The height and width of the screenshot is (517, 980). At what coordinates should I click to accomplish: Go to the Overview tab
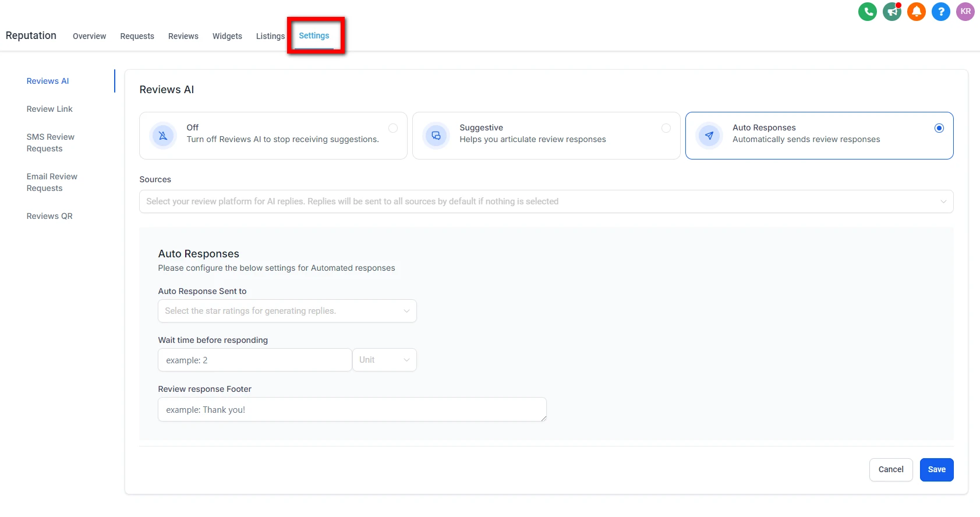pos(89,36)
